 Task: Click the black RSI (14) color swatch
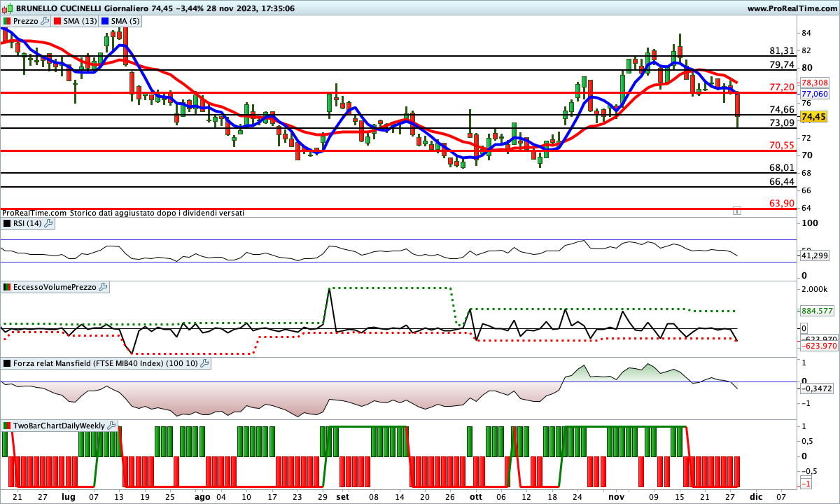tap(7, 223)
